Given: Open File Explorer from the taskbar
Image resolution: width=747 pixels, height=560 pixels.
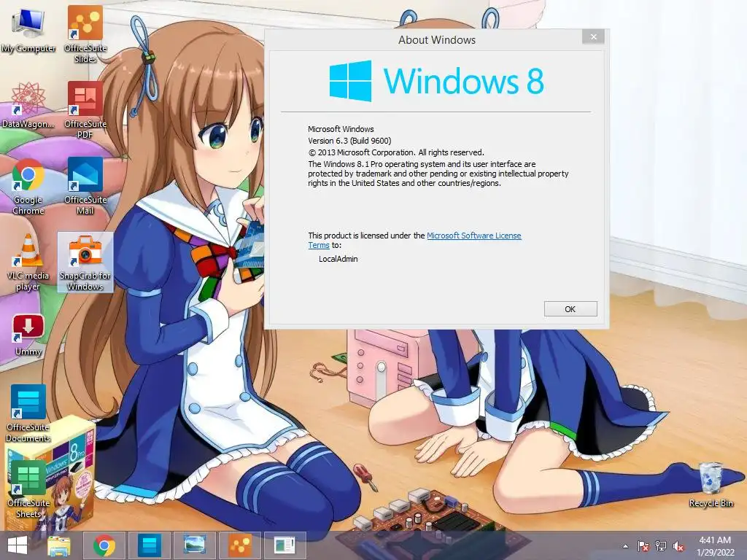Looking at the screenshot, I should [x=59, y=545].
